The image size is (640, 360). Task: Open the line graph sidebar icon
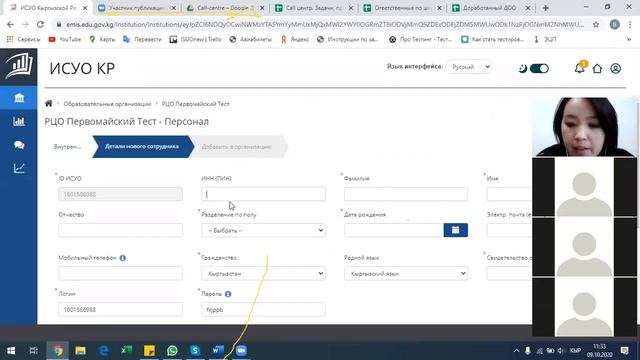click(19, 168)
